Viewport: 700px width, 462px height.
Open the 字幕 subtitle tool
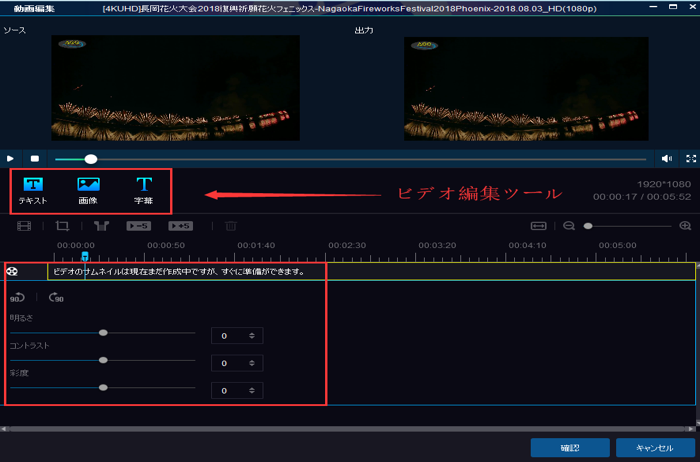tap(144, 191)
